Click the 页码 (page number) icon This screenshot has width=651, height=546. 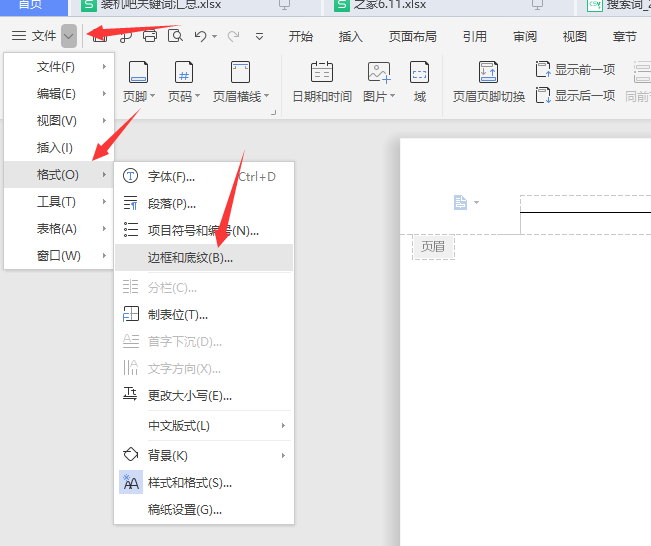[184, 72]
